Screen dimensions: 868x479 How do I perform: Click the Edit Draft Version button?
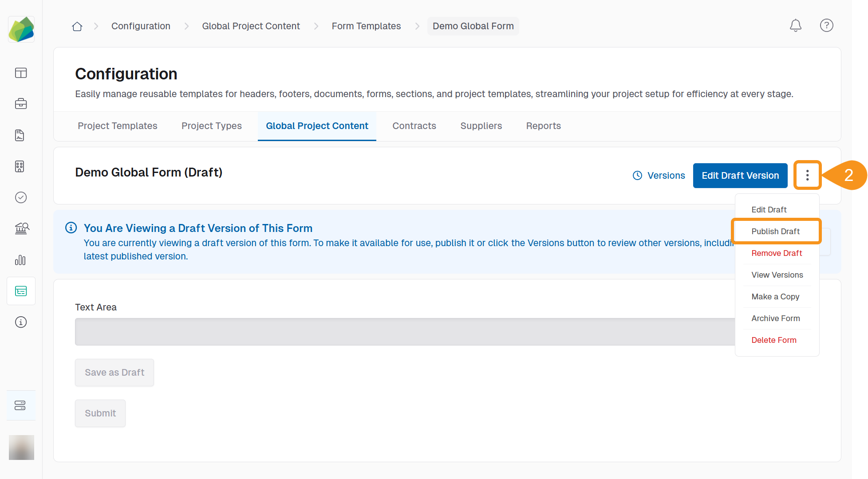tap(740, 176)
